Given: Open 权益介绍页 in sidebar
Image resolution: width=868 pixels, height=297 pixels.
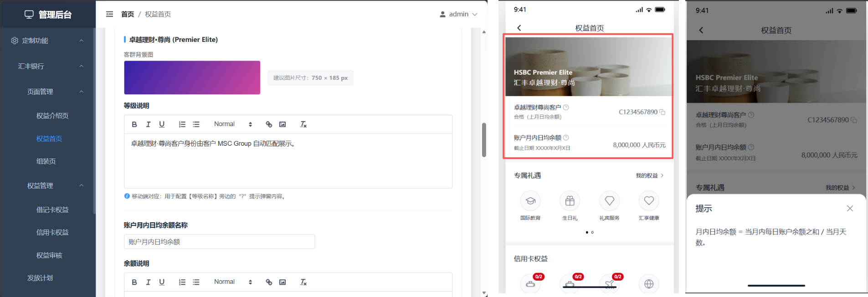Looking at the screenshot, I should tap(52, 116).
